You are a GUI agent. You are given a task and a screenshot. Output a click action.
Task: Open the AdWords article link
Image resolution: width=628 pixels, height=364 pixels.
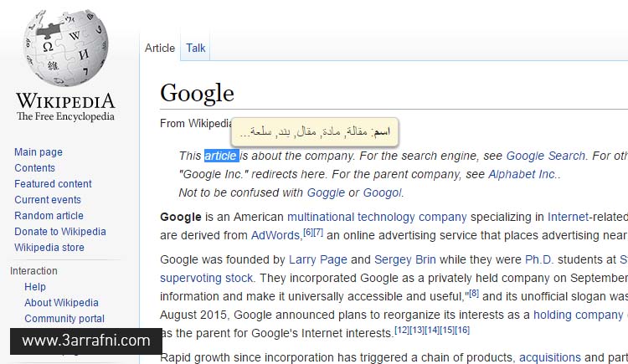pos(275,235)
